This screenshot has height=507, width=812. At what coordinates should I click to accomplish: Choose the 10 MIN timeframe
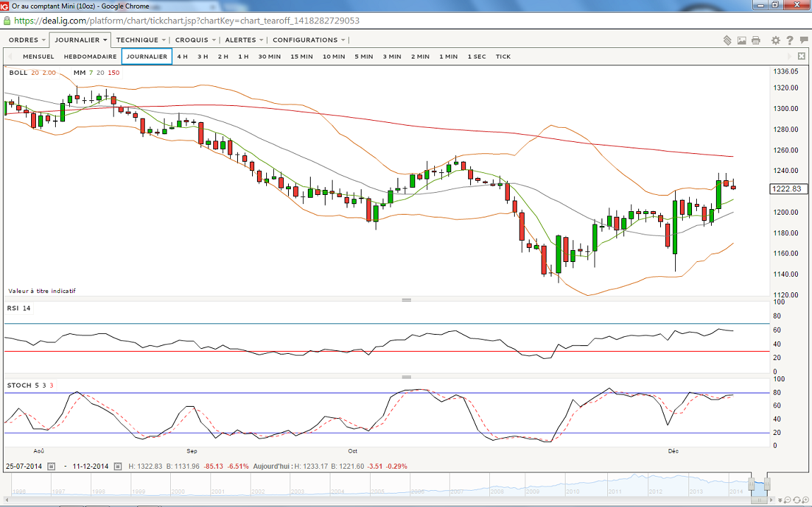coord(333,56)
